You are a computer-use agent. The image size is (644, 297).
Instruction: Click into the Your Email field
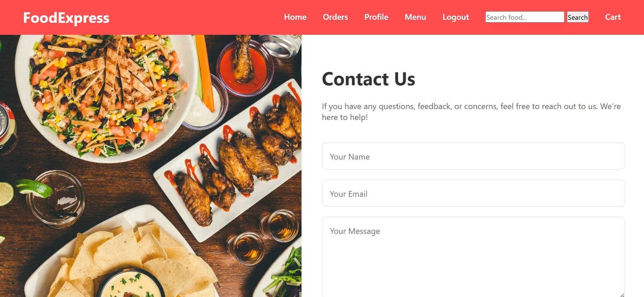(x=473, y=193)
